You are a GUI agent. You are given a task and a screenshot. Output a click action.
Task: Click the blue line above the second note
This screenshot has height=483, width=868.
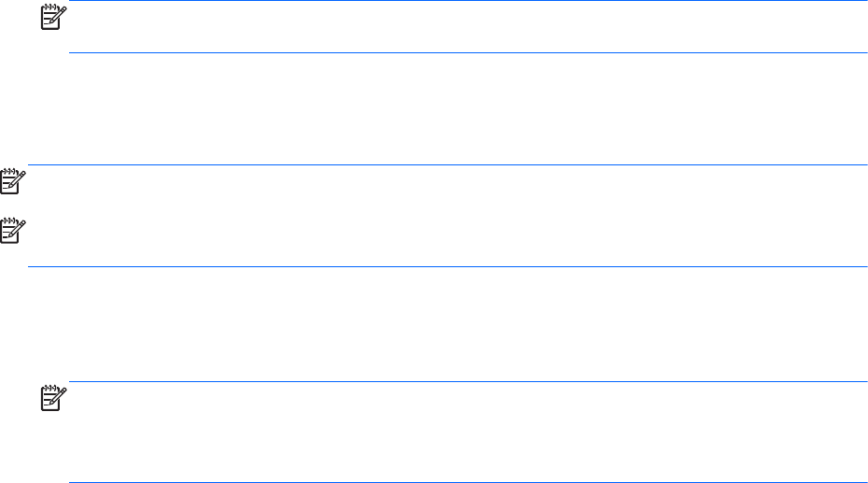click(x=448, y=165)
